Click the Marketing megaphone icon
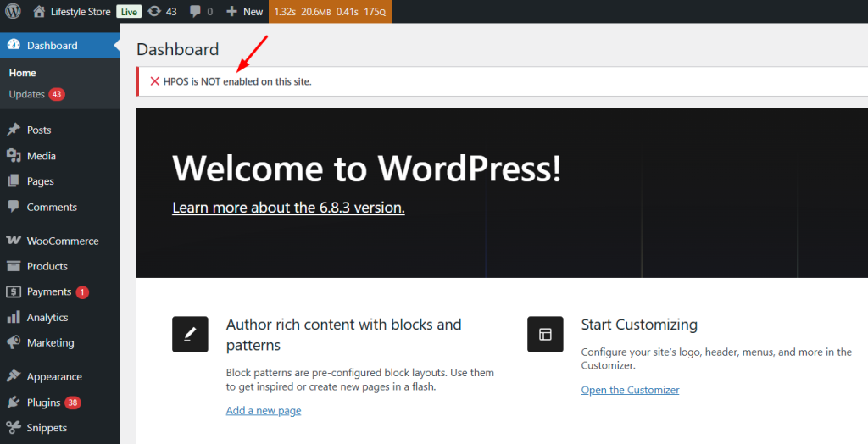The height and width of the screenshot is (444, 868). (14, 342)
